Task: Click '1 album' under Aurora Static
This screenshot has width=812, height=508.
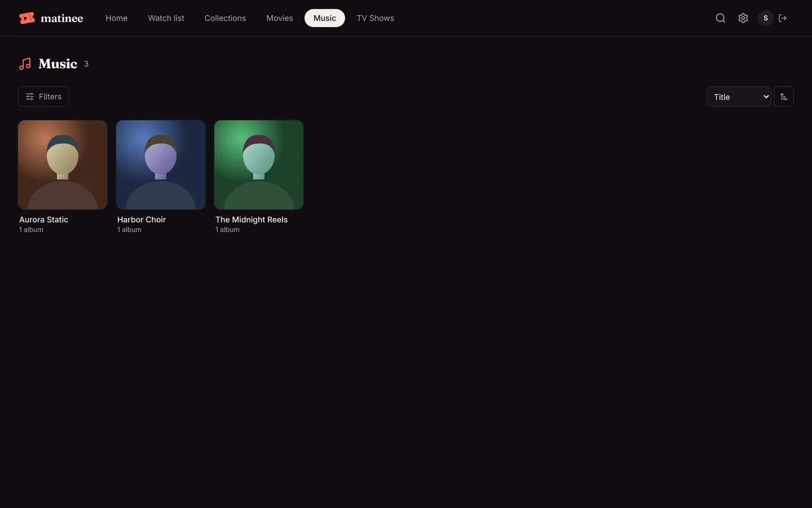Action: pos(31,230)
